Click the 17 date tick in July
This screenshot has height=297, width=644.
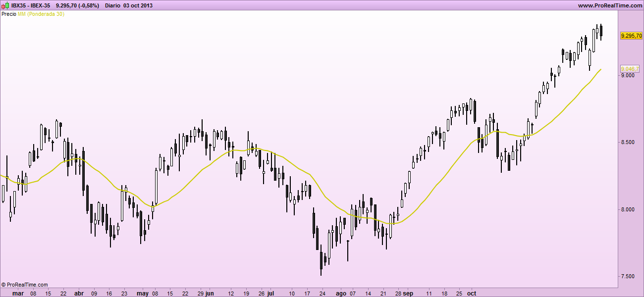tap(307, 293)
